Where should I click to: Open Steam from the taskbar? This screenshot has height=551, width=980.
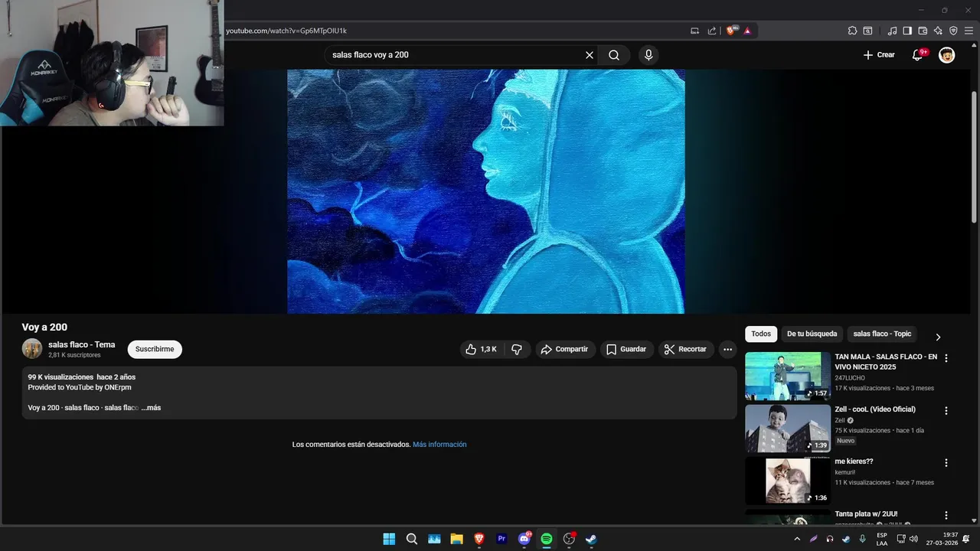[592, 539]
